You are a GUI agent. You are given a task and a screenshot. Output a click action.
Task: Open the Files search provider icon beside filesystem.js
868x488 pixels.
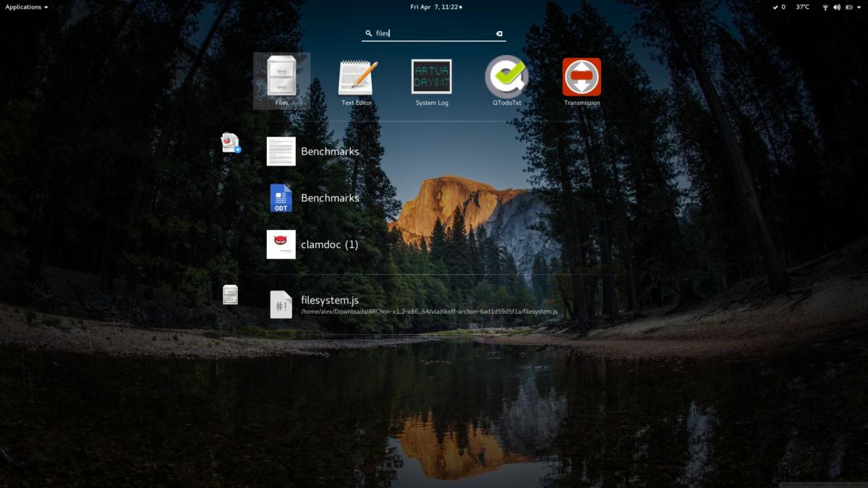[x=230, y=294]
